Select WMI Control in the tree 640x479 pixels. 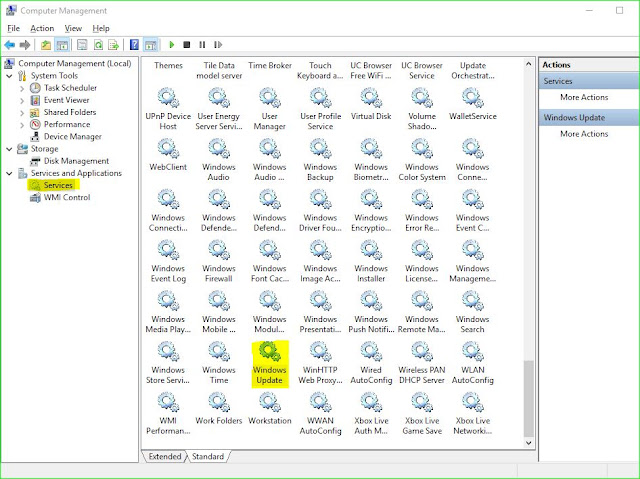tap(67, 197)
